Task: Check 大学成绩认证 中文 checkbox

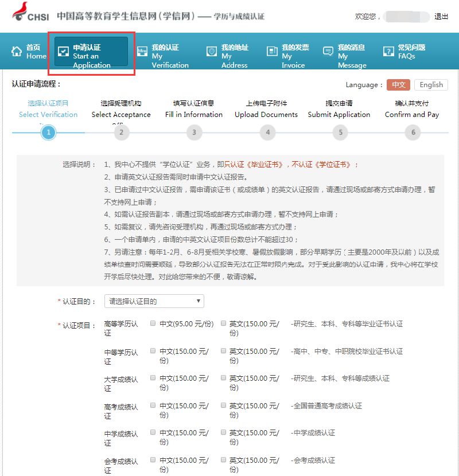Action: click(x=153, y=378)
